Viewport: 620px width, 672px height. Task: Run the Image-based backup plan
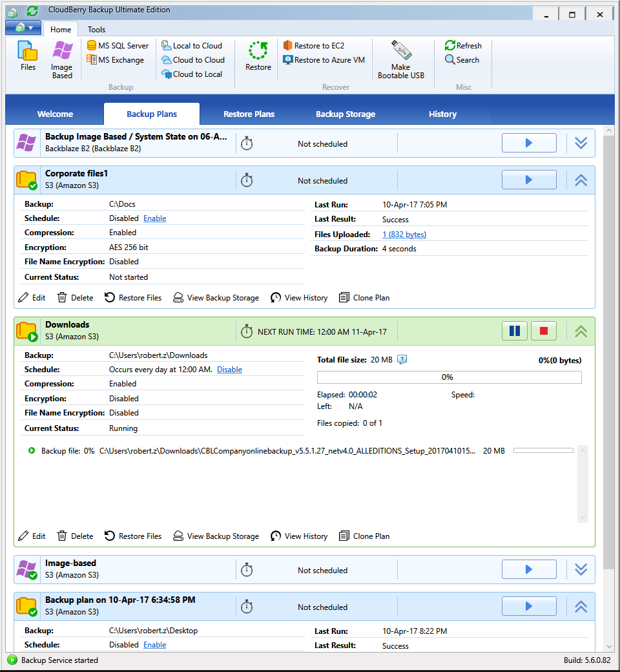point(529,569)
